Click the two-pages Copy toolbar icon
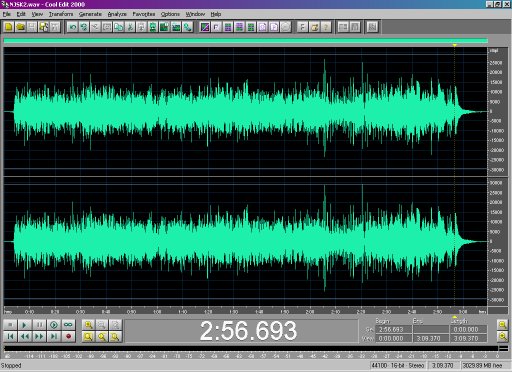This screenshot has height=372, width=512. [118, 27]
